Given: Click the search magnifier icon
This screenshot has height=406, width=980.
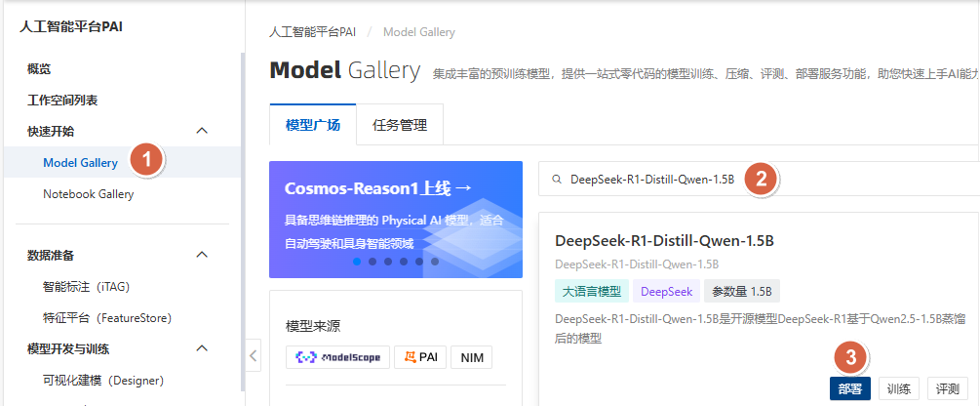Looking at the screenshot, I should [557, 180].
